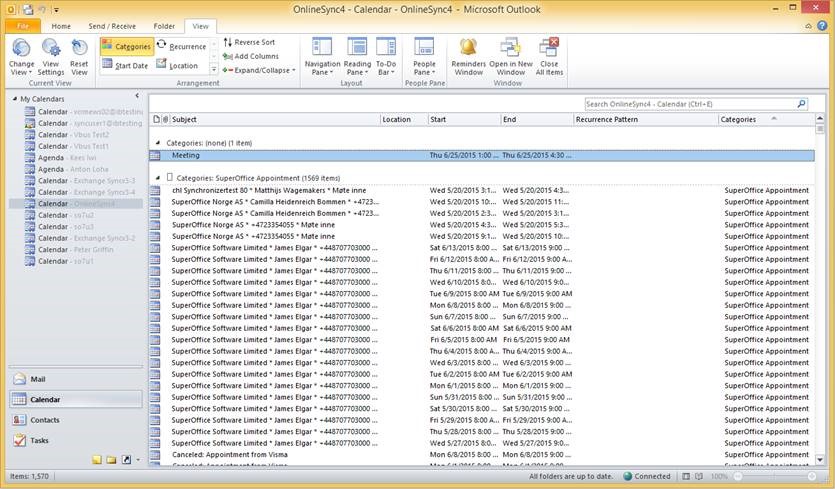Open Navigation Pane options

(322, 56)
